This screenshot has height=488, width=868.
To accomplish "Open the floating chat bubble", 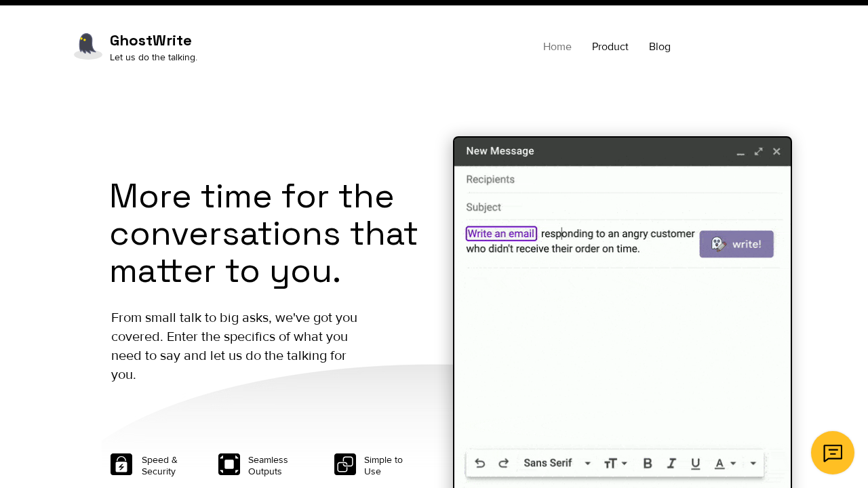I will (832, 453).
